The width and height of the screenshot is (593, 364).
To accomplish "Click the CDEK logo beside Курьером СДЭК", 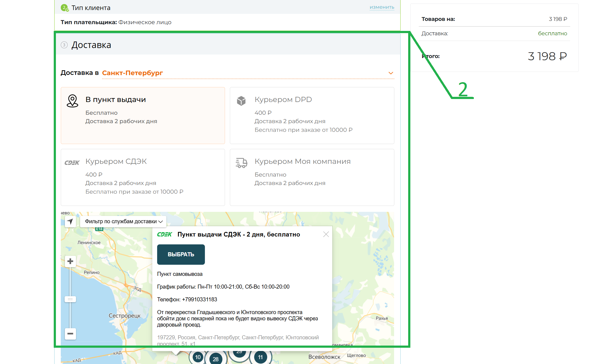I will [x=72, y=162].
